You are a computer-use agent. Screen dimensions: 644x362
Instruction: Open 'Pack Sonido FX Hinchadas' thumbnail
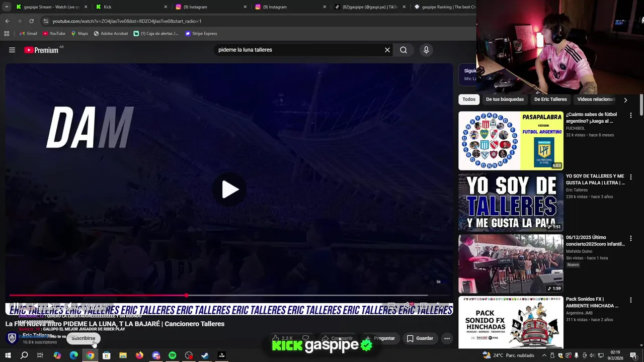click(x=511, y=322)
